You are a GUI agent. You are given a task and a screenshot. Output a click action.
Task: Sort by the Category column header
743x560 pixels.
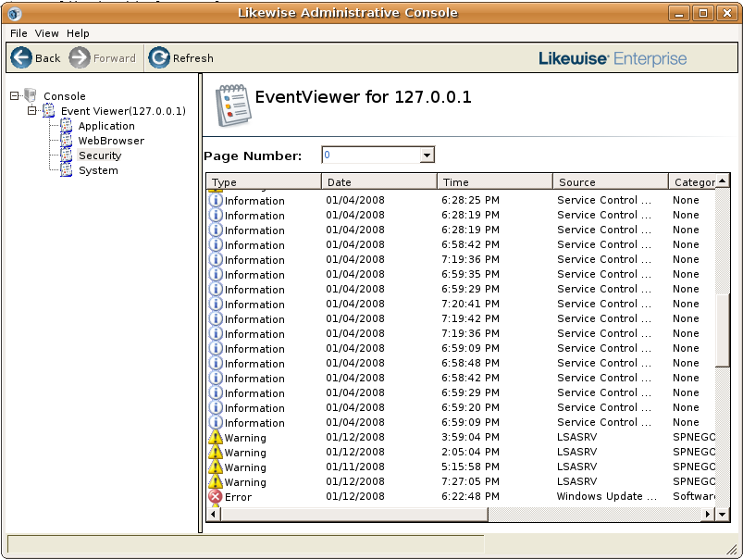pos(692,181)
